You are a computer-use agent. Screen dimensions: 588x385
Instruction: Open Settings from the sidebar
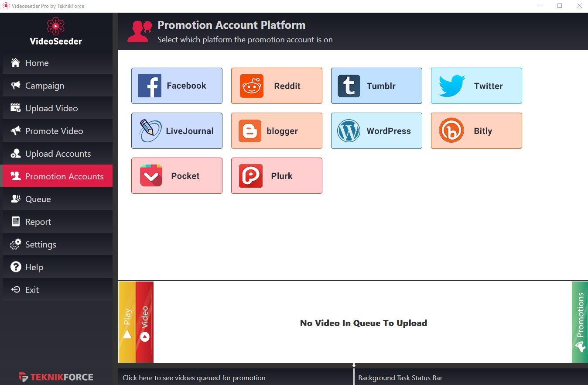click(57, 244)
